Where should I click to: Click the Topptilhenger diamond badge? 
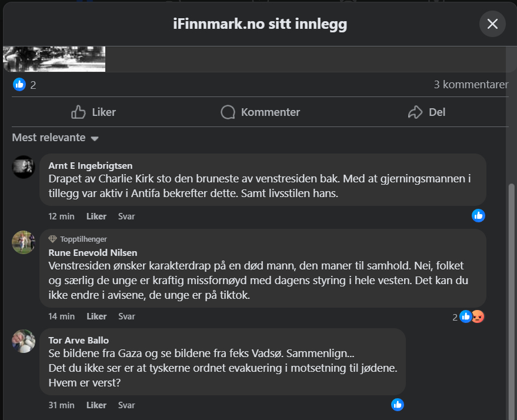[52, 239]
